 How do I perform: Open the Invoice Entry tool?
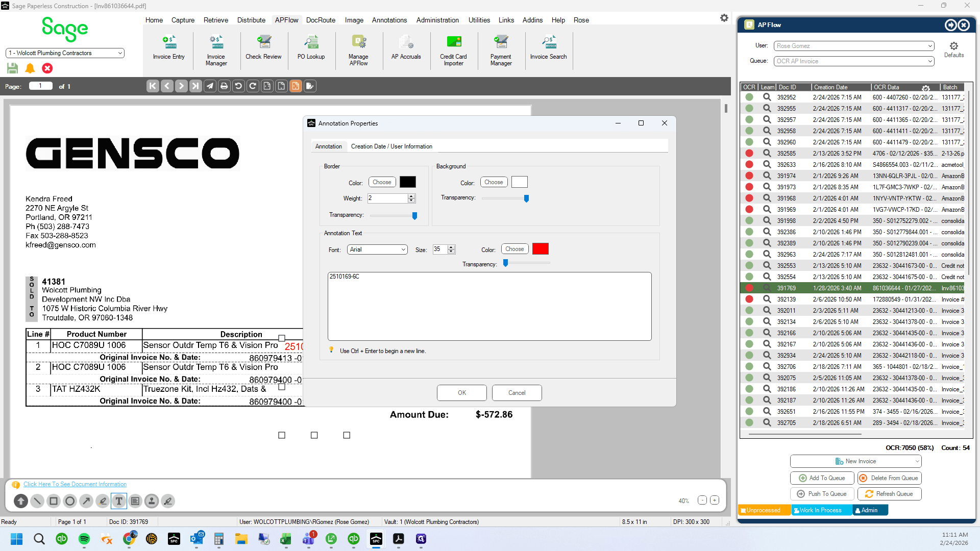[x=168, y=48]
